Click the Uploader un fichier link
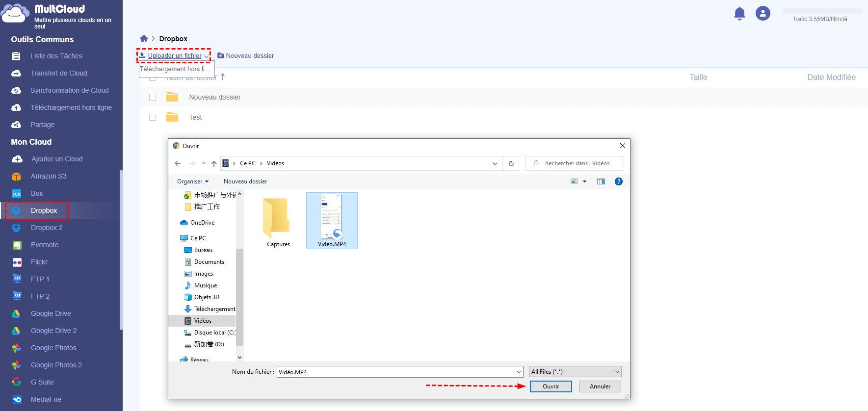The image size is (868, 411). click(x=175, y=56)
